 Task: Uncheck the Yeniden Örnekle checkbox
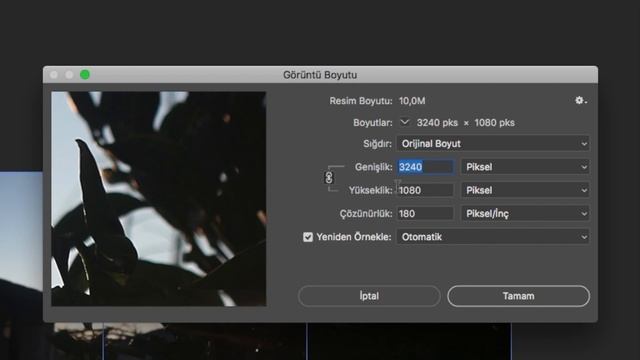308,237
